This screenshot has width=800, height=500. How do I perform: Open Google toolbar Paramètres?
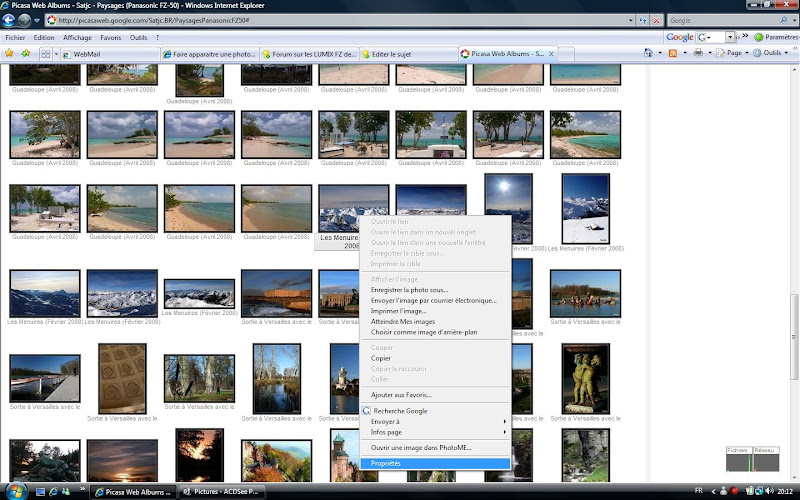[x=777, y=37]
